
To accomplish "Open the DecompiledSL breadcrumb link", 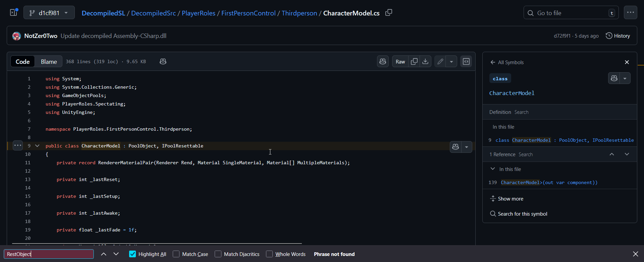I will click(103, 13).
